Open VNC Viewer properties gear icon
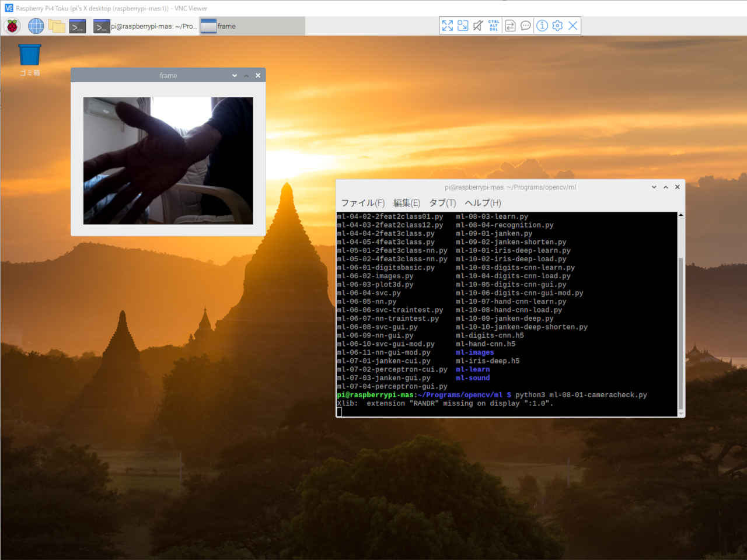Image resolution: width=747 pixels, height=560 pixels. (557, 26)
